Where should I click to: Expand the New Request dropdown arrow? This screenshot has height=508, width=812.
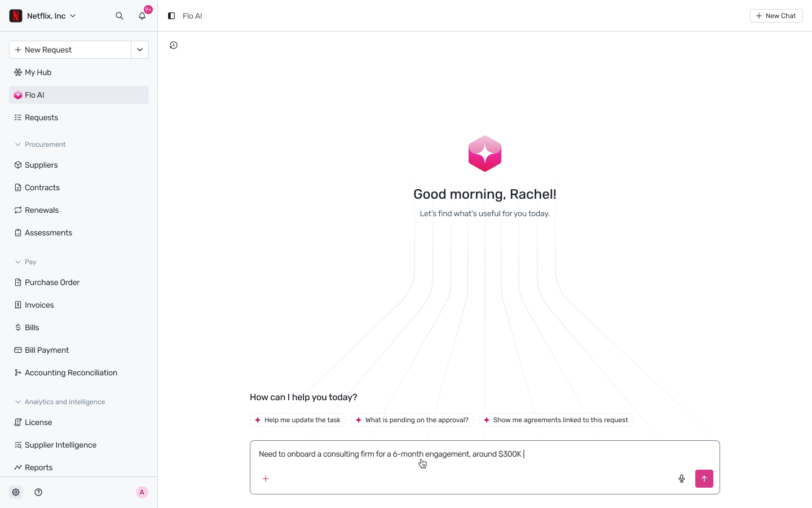pos(140,50)
